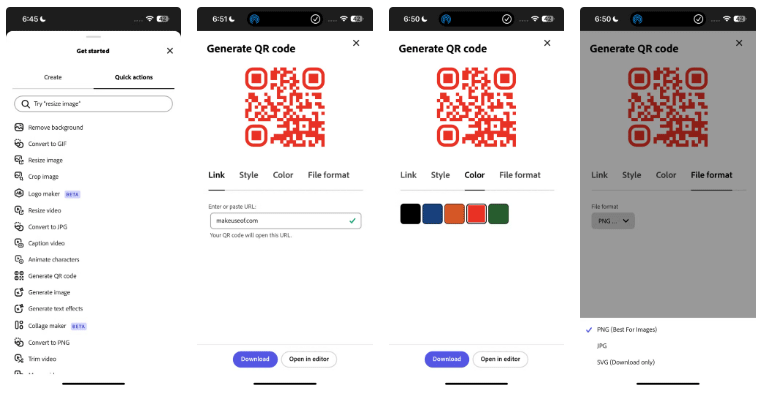Expand the PNG file format dropdown
Screen dimensions: 764x402
click(x=612, y=221)
